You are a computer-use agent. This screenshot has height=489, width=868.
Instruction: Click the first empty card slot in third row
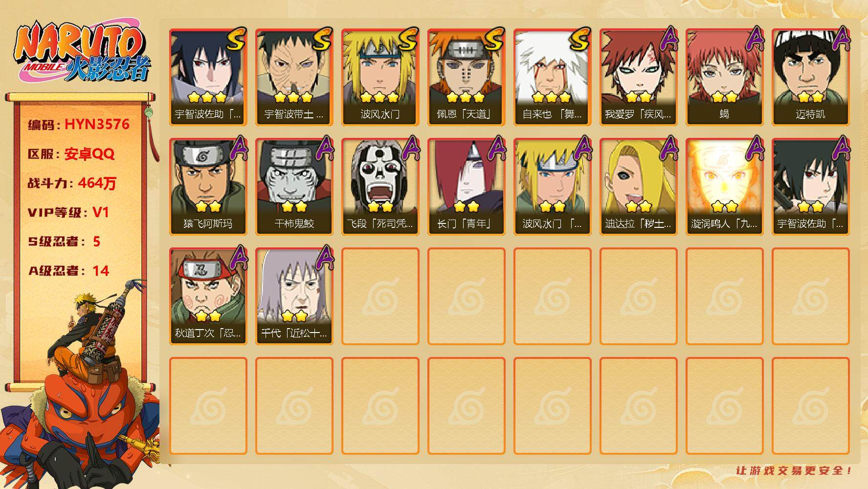[380, 296]
